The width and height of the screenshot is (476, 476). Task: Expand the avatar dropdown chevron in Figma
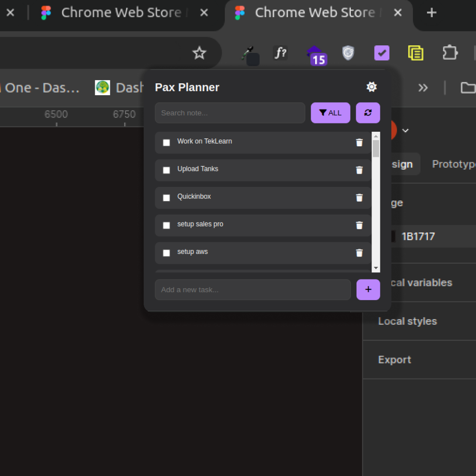coord(405,130)
